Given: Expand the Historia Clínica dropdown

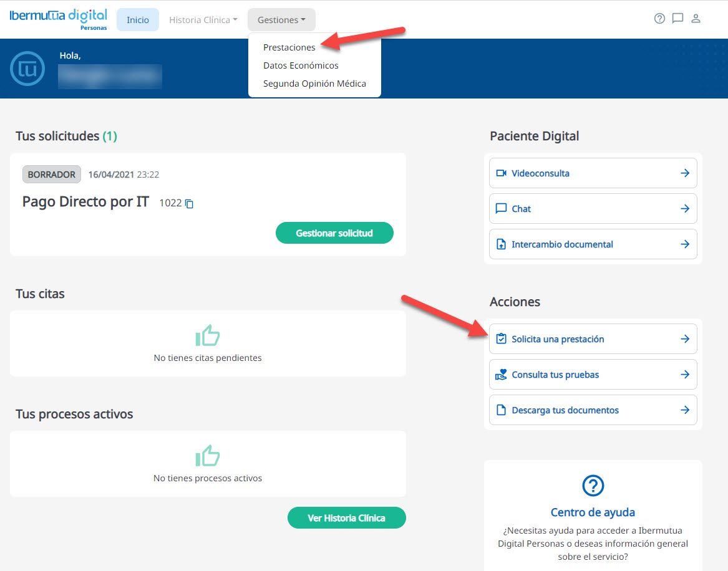Looking at the screenshot, I should pos(203,20).
